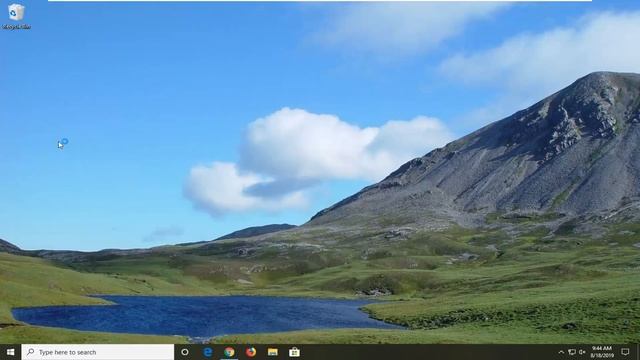Open Microsoft Store from the taskbar
This screenshot has width=640, height=360.
coord(294,352)
